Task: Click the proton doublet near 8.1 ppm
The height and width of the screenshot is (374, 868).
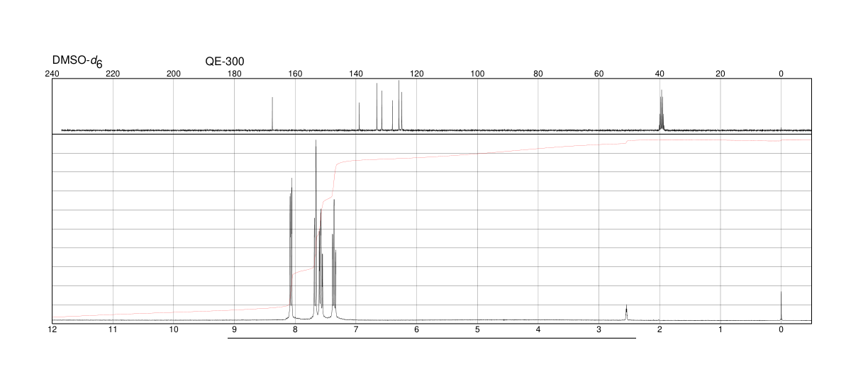Action: coord(291,249)
